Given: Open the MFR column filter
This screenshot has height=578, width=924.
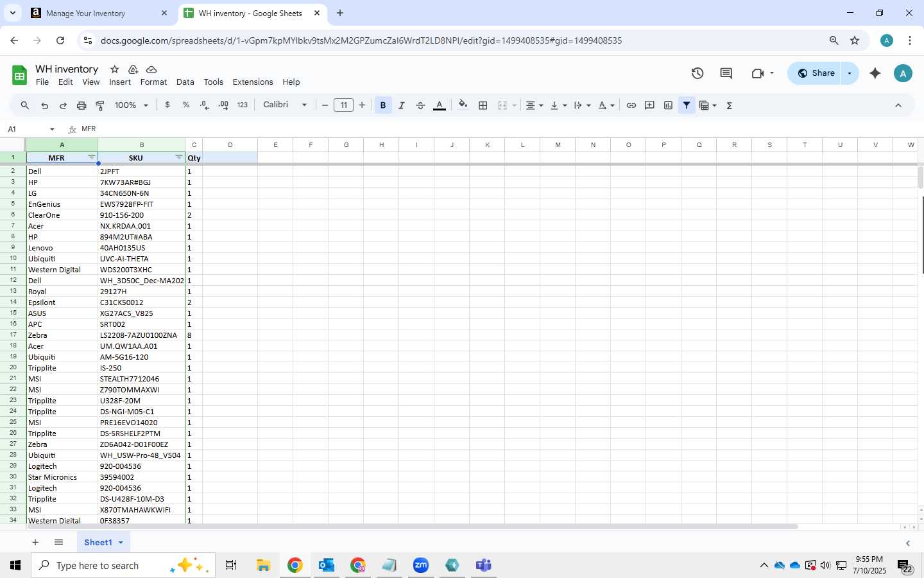Looking at the screenshot, I should coord(92,157).
